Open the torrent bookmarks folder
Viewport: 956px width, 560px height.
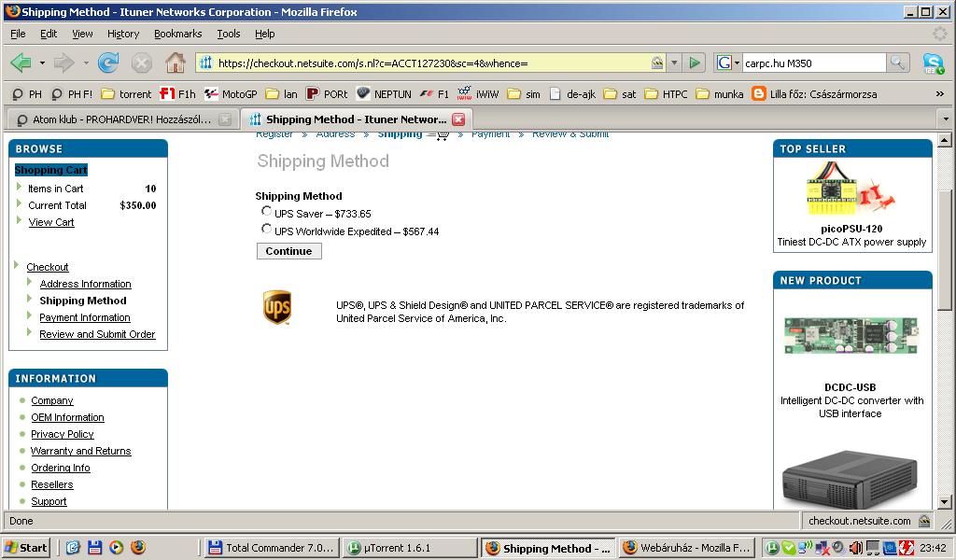coord(126,94)
